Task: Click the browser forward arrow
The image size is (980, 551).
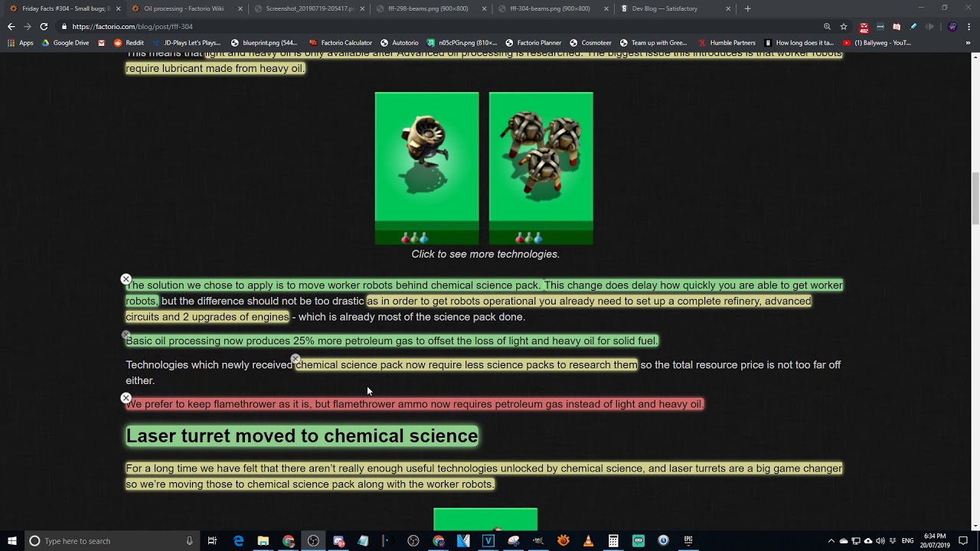Action: tap(28, 26)
